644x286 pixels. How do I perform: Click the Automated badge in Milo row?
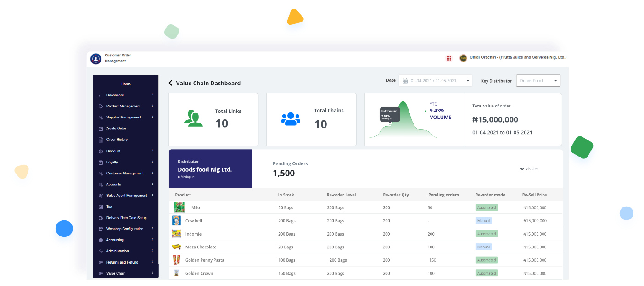(x=487, y=207)
